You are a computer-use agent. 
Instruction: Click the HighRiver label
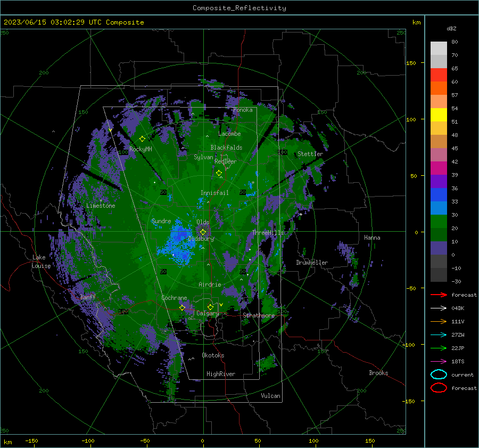221,374
